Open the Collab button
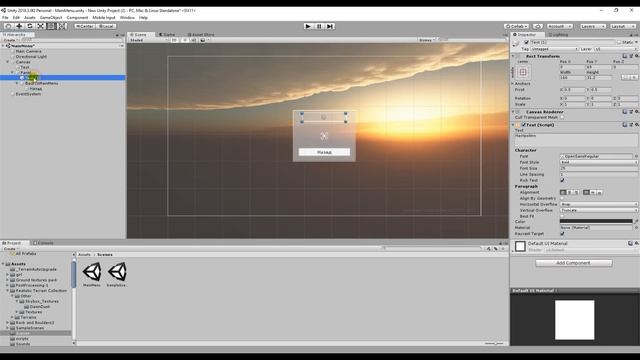This screenshot has width=640, height=360. click(x=517, y=26)
